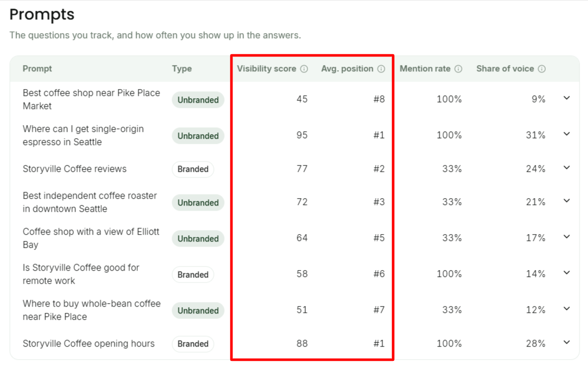Click Unbranded badge on Elliott Bay prompt
This screenshot has width=588, height=366.
pos(198,239)
